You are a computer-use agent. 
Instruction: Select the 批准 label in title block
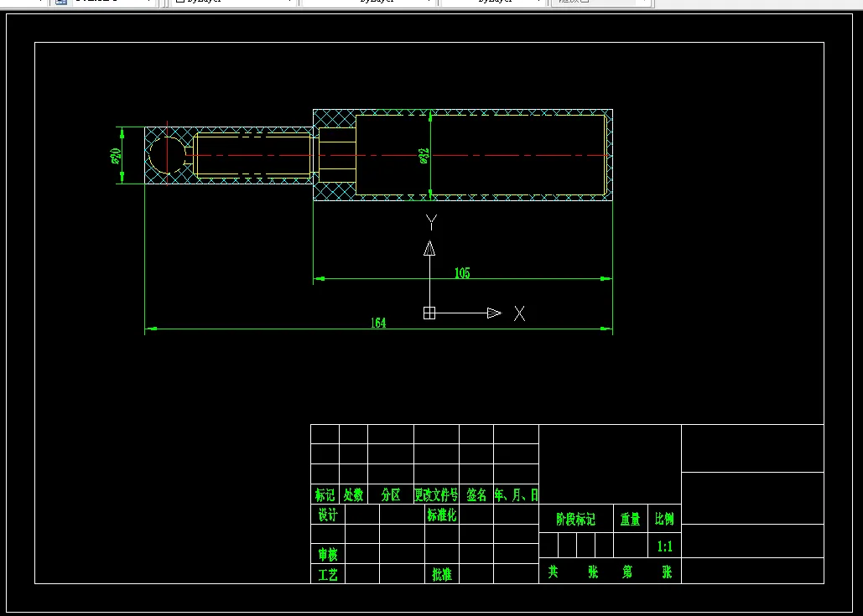(x=441, y=575)
